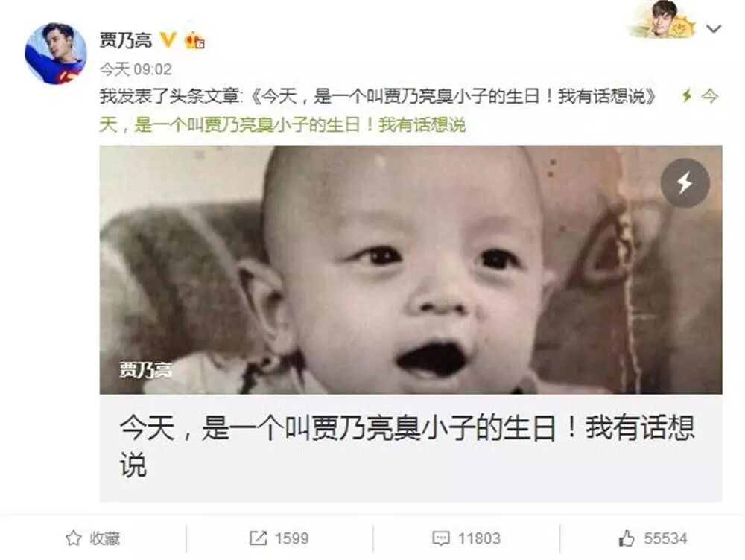Viewport: 745px width, 560px height.
Task: Click the article card title below photo
Action: coord(408,445)
